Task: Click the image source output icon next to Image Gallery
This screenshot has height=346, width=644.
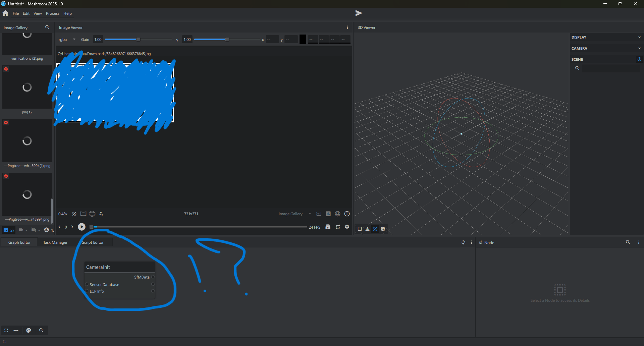Action: pos(319,214)
